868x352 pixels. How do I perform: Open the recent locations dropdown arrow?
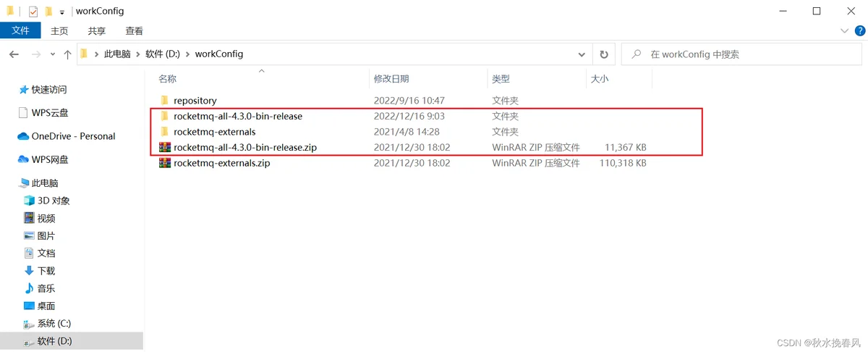[53, 54]
